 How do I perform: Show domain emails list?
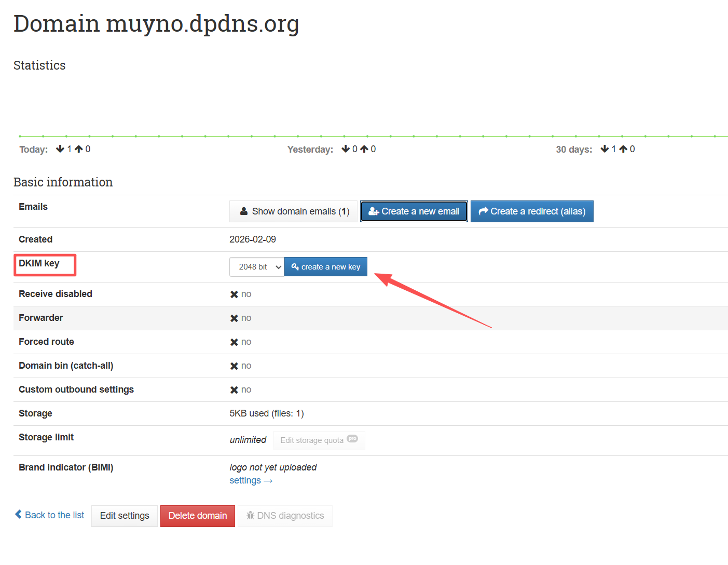[294, 211]
